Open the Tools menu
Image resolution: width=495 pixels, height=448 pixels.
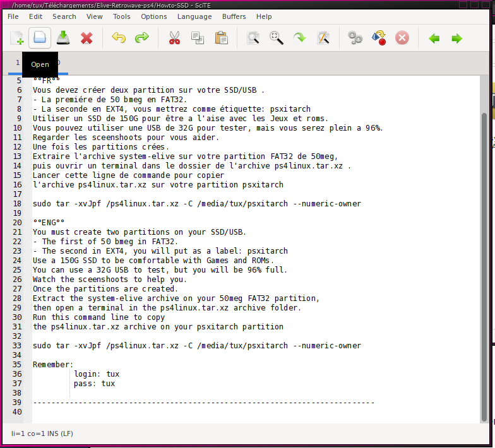click(121, 16)
